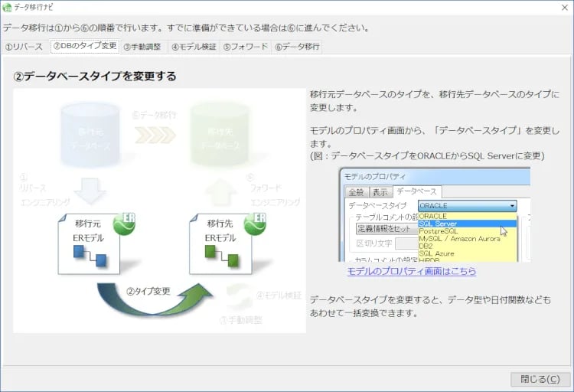This screenshot has height=392, width=574.
Task: Choose PostgreSQL from the database type list
Action: 439,231
